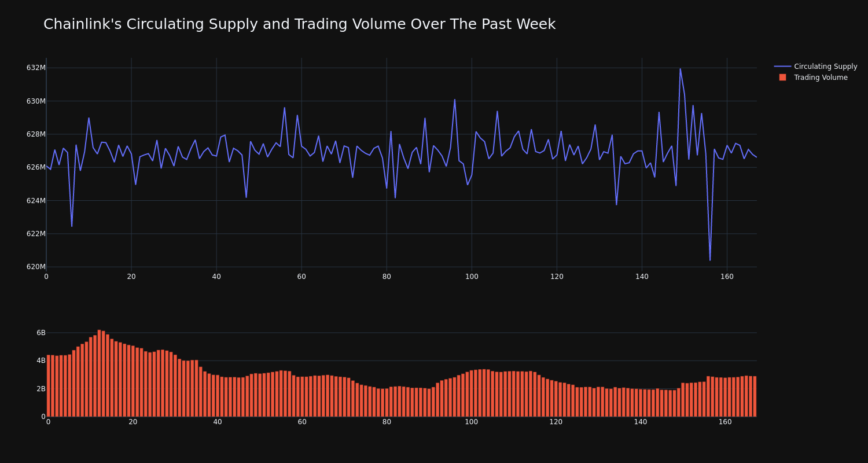
Task: Click x-axis label 100 on supply chart
Action: tap(472, 277)
